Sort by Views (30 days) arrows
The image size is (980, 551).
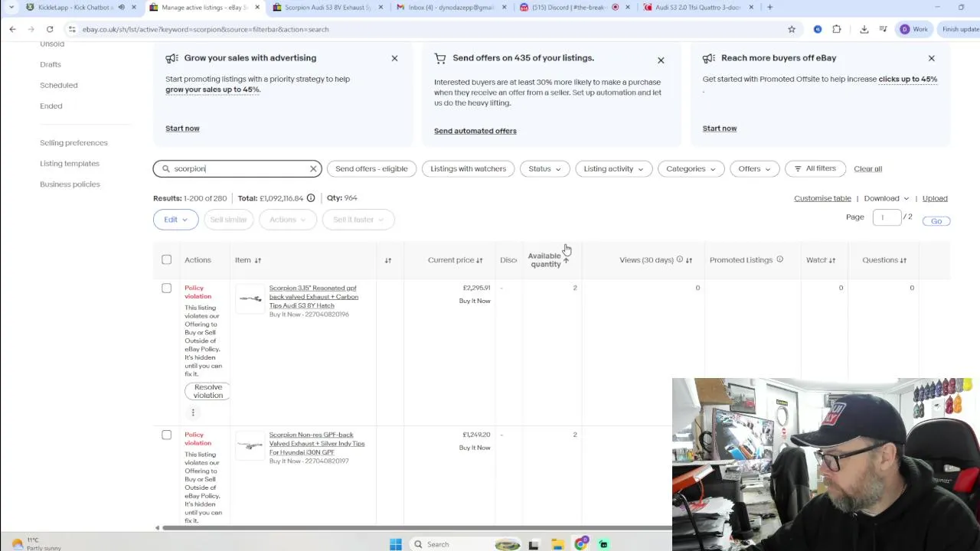click(x=689, y=260)
